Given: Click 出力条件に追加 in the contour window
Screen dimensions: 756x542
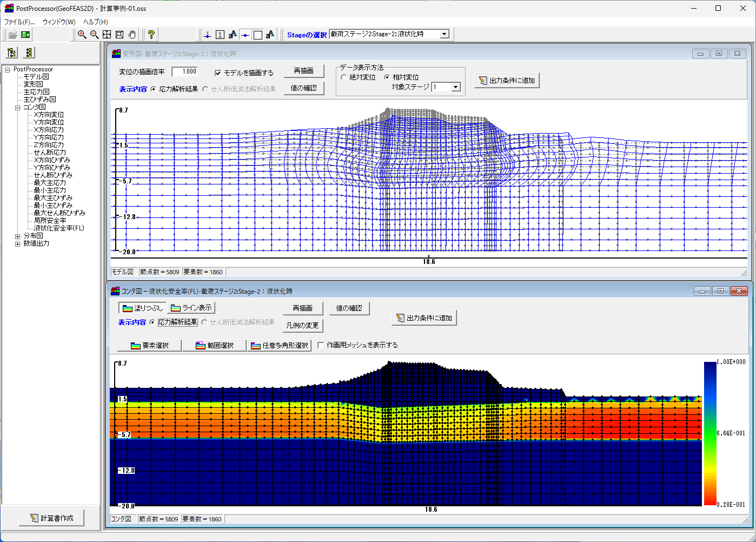Looking at the screenshot, I should 424,318.
